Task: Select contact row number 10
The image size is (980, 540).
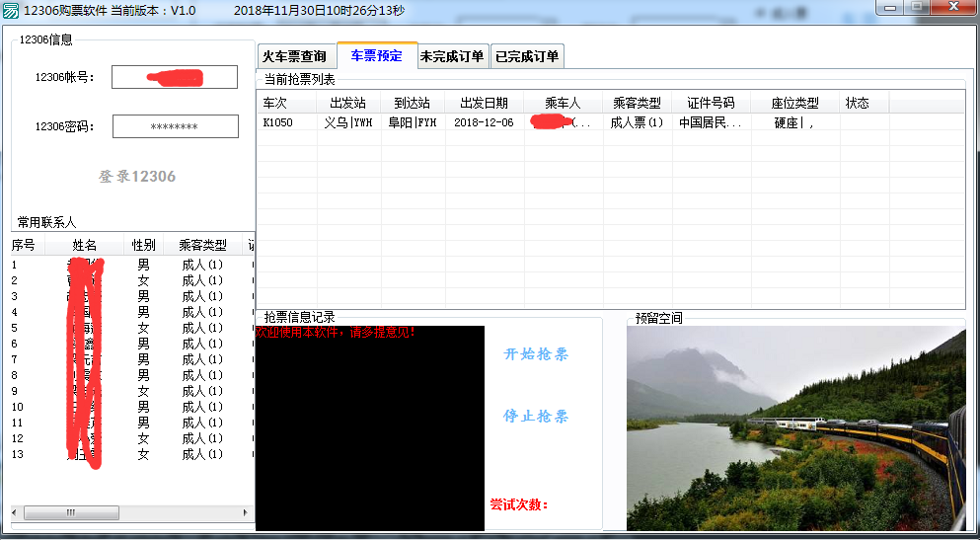Action: (131, 407)
